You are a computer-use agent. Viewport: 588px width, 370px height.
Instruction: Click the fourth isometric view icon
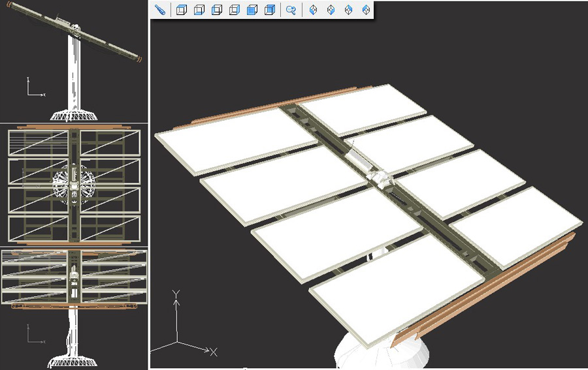coord(367,10)
